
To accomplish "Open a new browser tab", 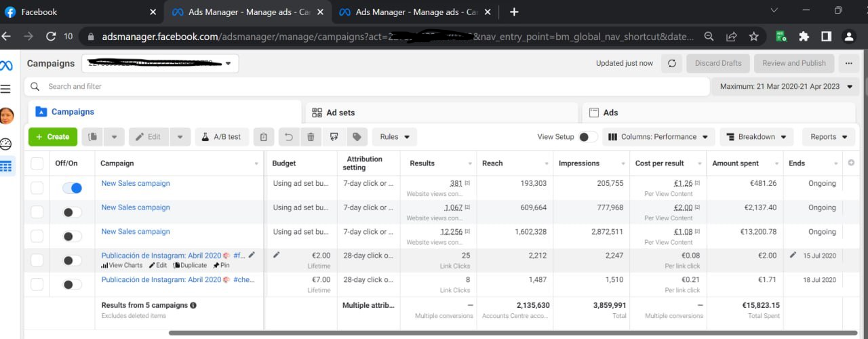I will click(514, 12).
